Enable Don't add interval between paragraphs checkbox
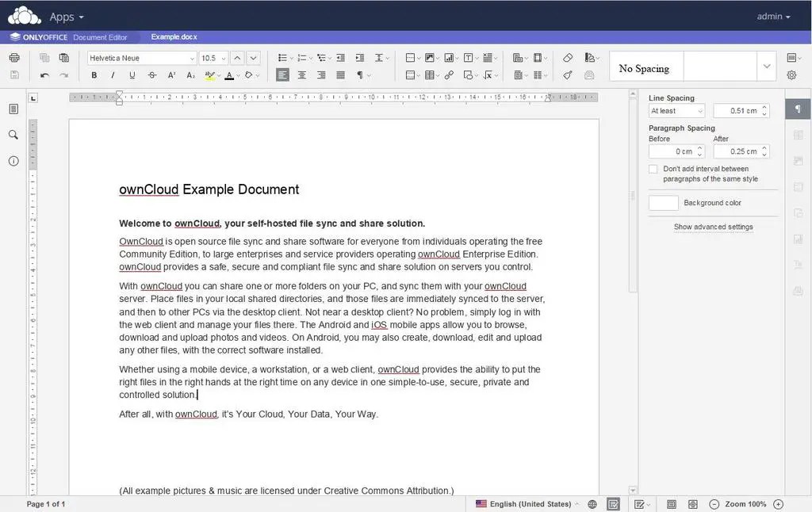Viewport: 812px width, 512px height. pos(653,170)
